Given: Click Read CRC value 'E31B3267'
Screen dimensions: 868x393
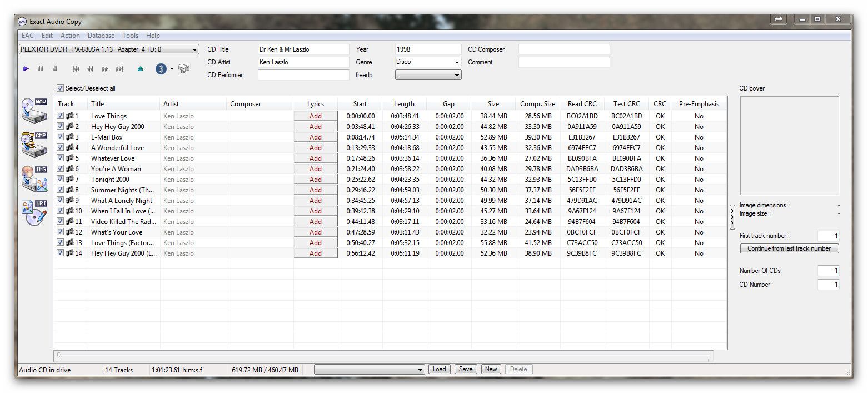Looking at the screenshot, I should point(582,137).
